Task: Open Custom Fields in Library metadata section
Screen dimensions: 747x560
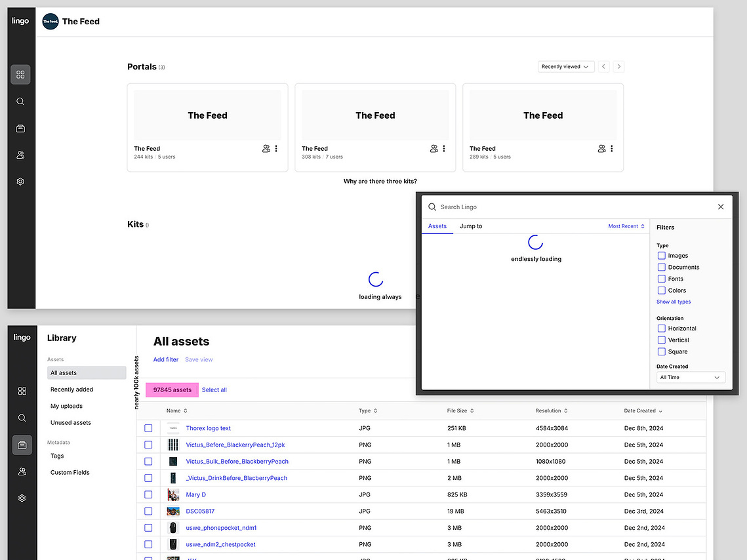Action: (x=70, y=472)
